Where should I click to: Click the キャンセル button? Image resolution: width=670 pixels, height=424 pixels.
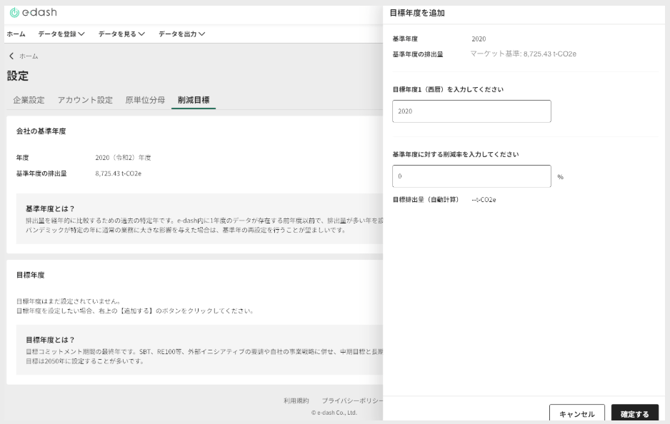click(x=577, y=414)
